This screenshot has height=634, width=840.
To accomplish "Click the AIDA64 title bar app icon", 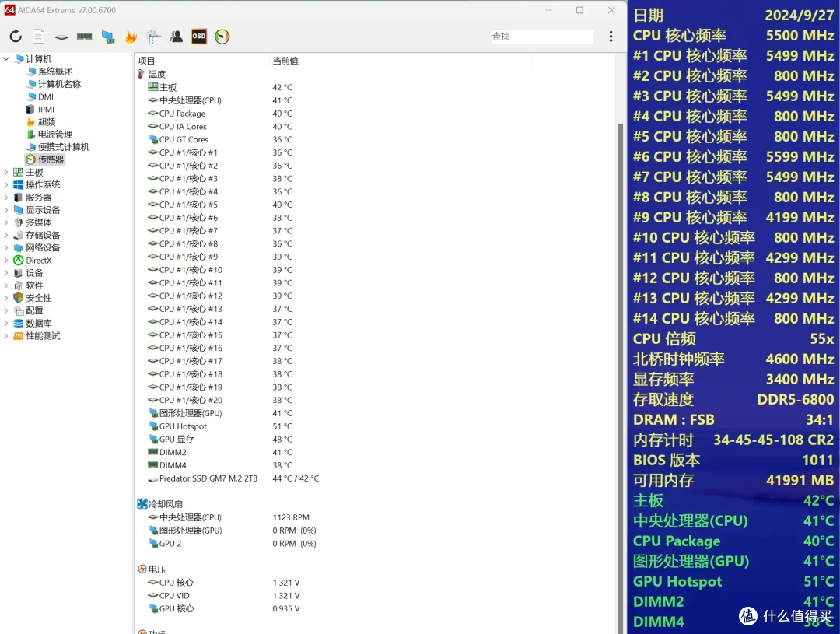I will [9, 9].
